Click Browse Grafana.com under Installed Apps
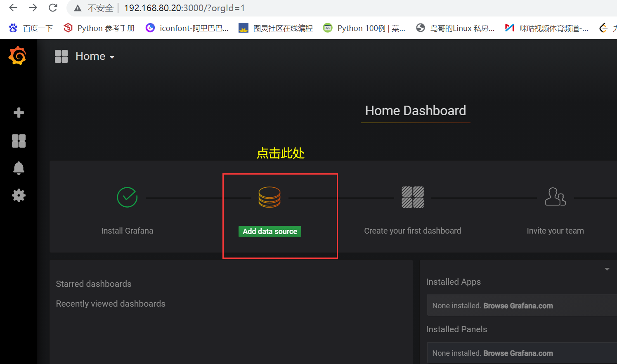The width and height of the screenshot is (617, 364). pos(518,306)
